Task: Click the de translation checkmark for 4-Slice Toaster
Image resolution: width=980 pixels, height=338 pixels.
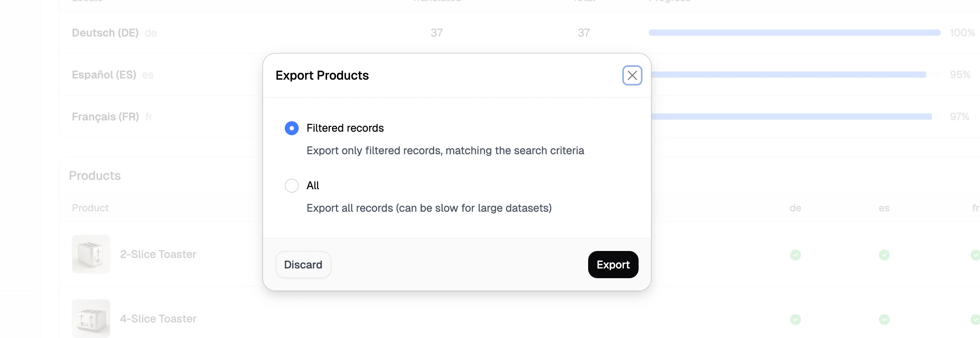Action: point(796,319)
